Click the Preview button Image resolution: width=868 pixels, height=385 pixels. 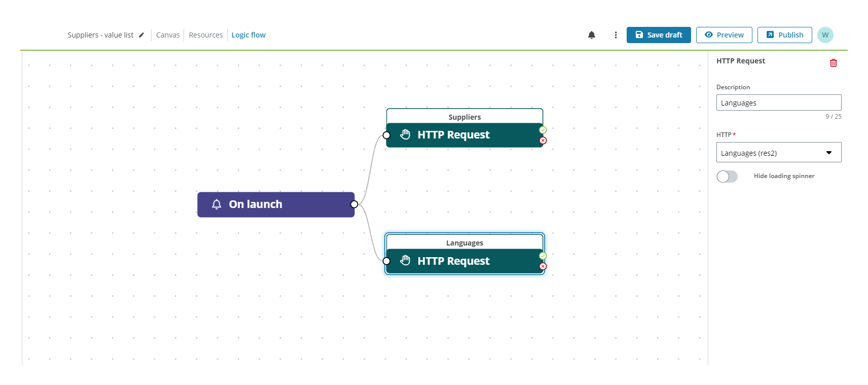pyautogui.click(x=724, y=35)
